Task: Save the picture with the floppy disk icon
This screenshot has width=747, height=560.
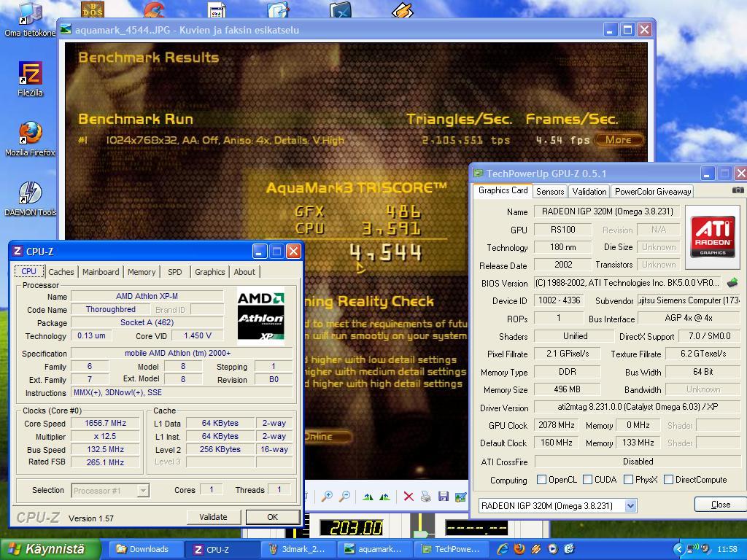Action: pyautogui.click(x=443, y=497)
